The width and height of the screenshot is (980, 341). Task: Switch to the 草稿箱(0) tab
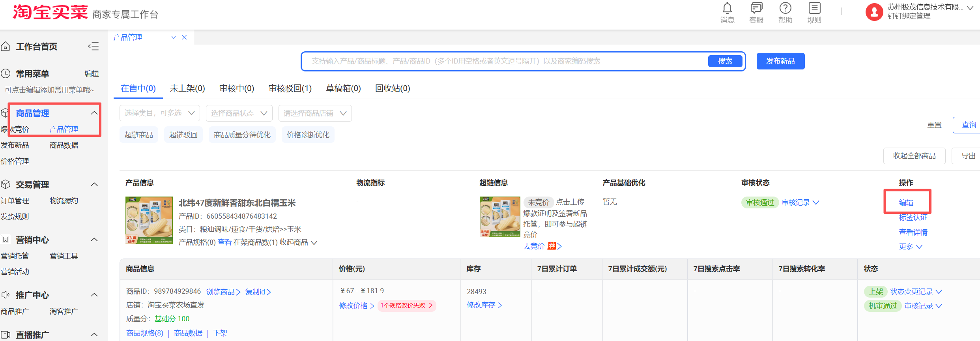click(343, 88)
